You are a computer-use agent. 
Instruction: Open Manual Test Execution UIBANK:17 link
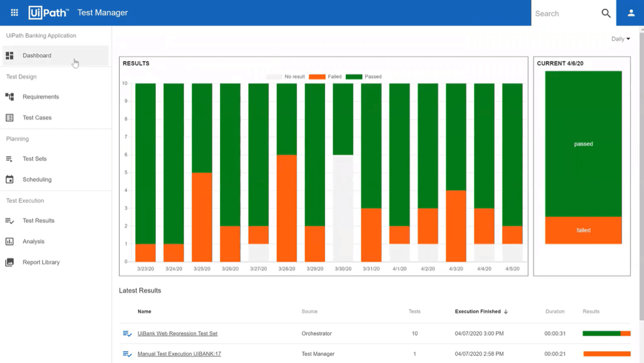tap(179, 354)
